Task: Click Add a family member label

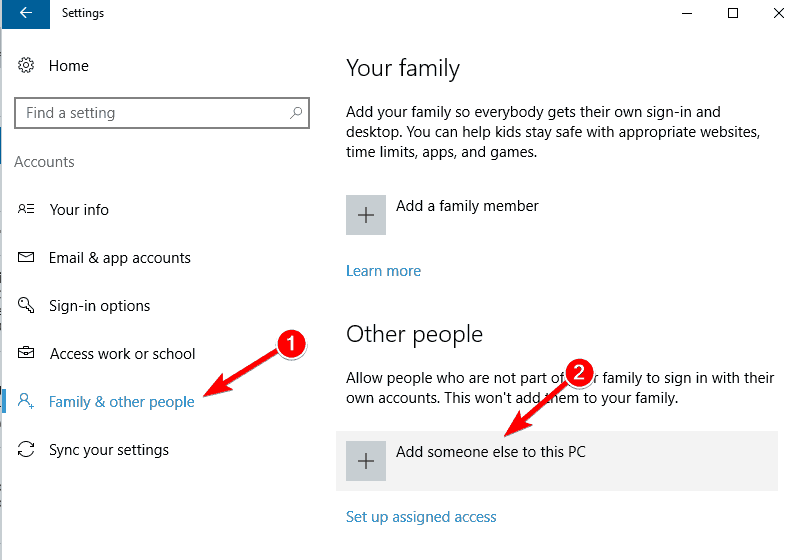Action: [467, 206]
